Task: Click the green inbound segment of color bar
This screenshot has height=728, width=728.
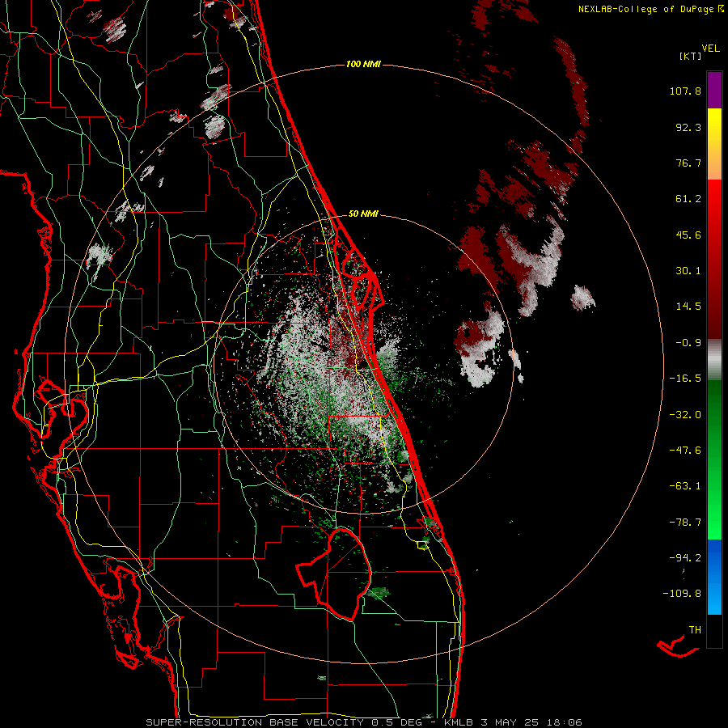Action: [714, 459]
